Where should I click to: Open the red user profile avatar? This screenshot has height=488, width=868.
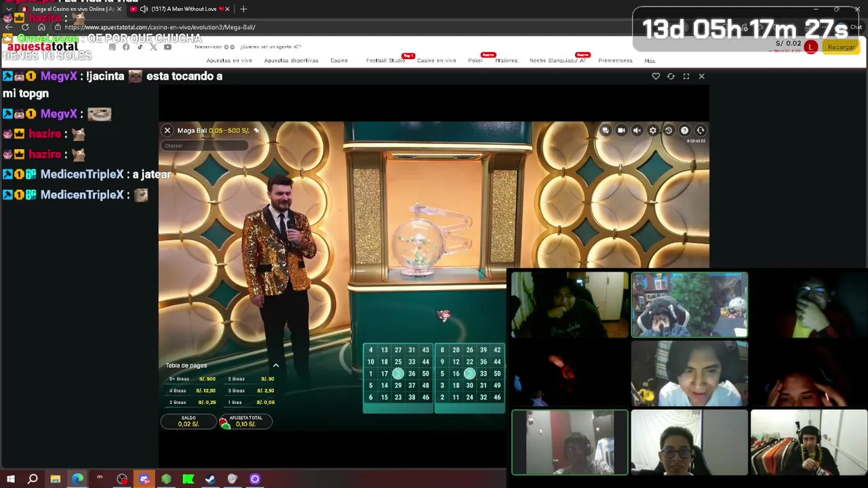pos(811,47)
